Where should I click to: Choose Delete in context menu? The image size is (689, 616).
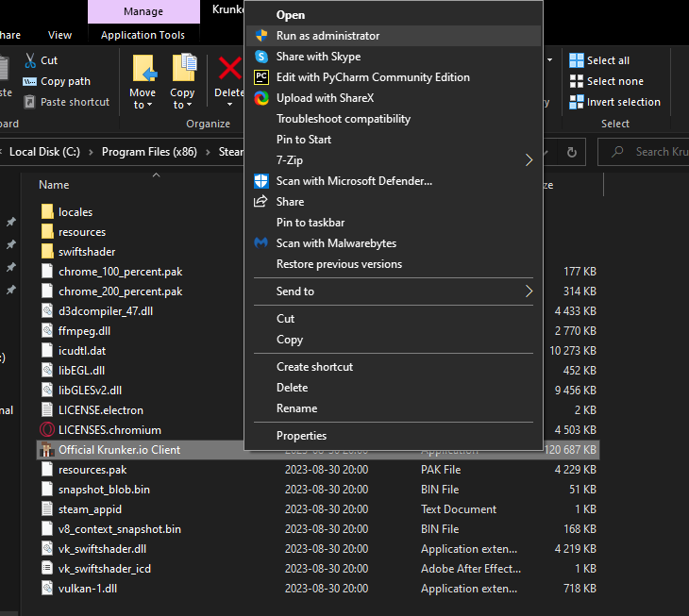(x=394, y=388)
